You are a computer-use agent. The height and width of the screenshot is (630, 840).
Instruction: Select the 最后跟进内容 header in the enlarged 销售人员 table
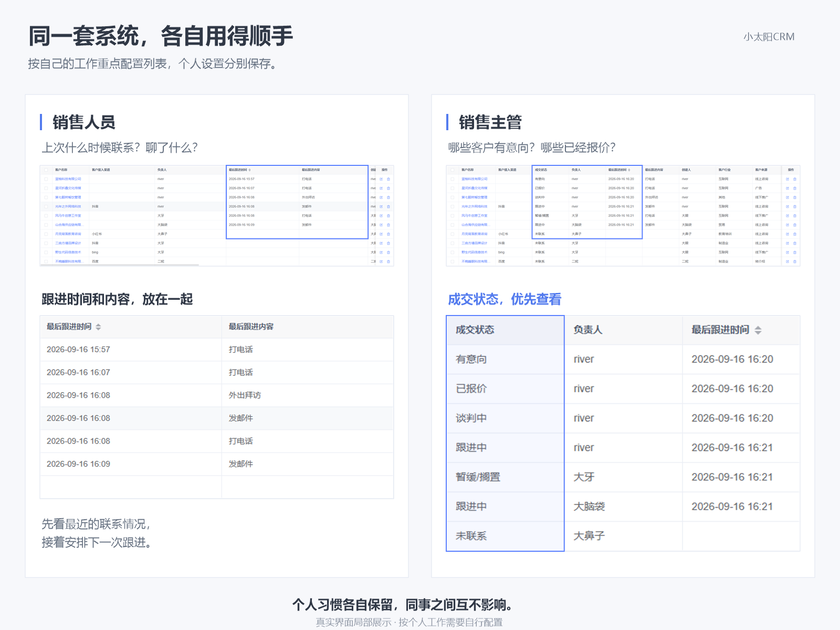pyautogui.click(x=308, y=327)
